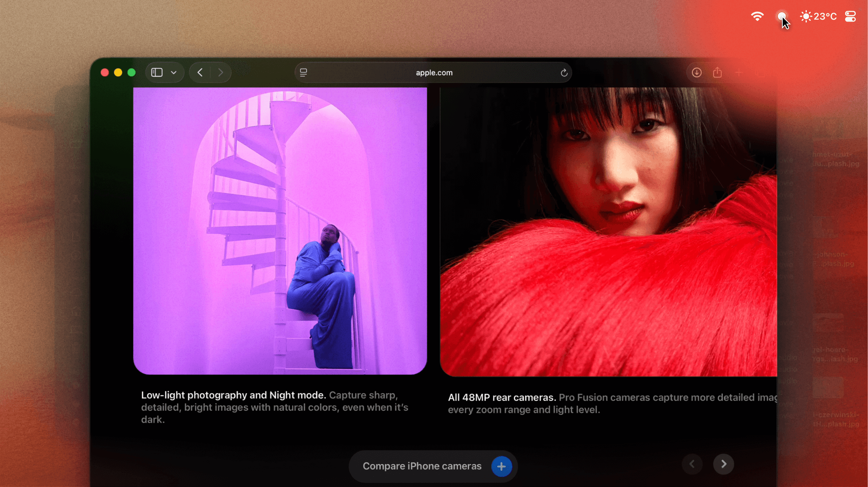Open a new tab with plus button

739,73
